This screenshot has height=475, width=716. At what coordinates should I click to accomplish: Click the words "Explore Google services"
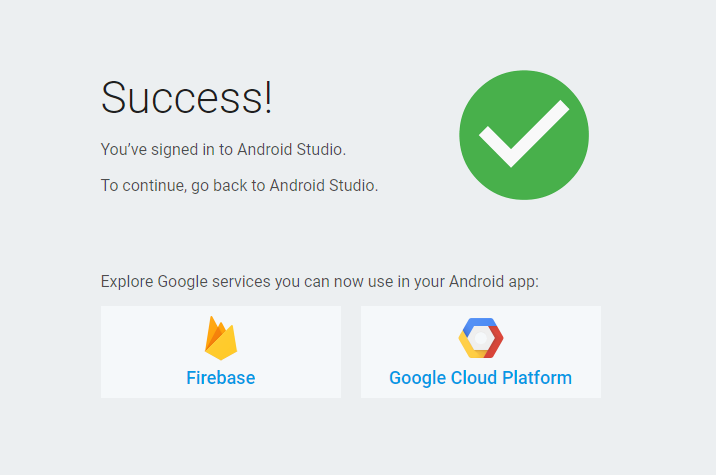[185, 282]
